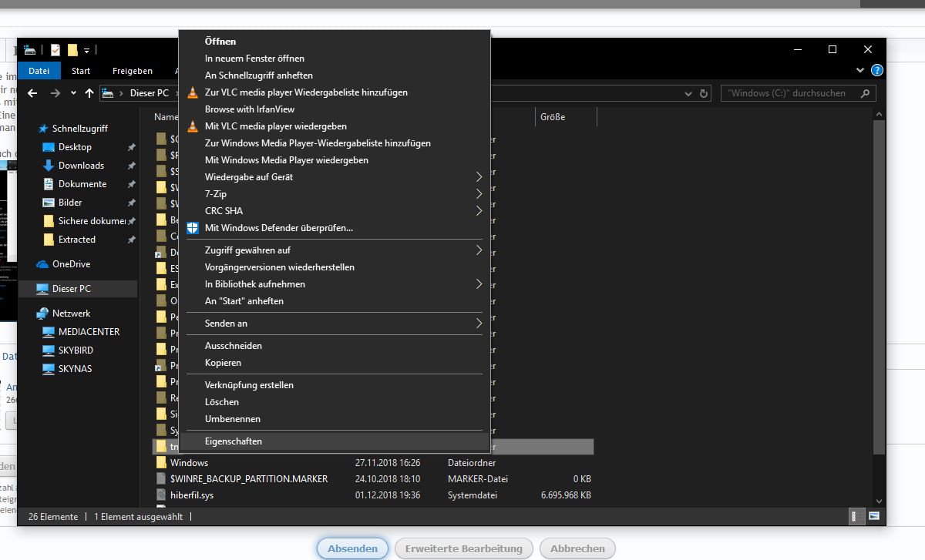This screenshot has width=925, height=560.
Task: Switch to large icons view via status bar icon
Action: point(875,517)
